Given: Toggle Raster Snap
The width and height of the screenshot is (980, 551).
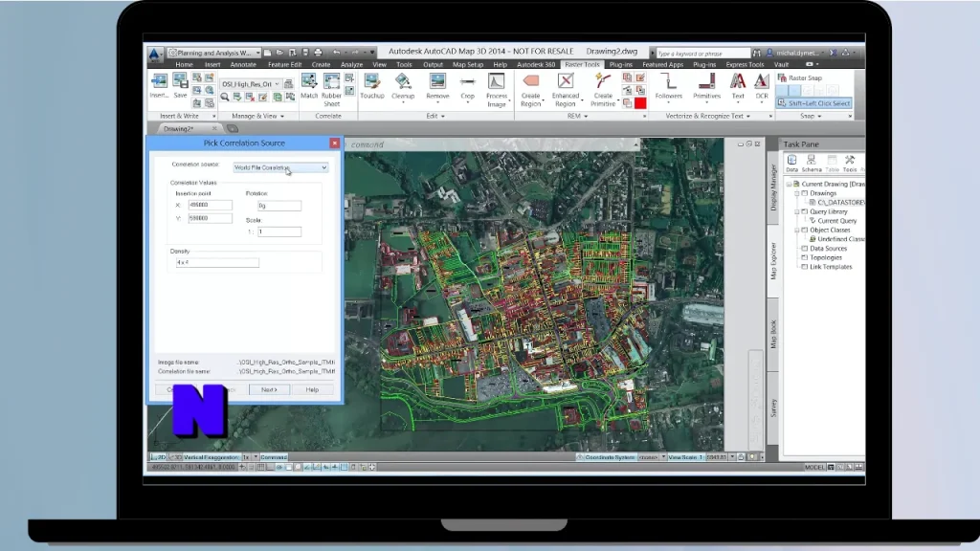Looking at the screenshot, I should pos(799,78).
